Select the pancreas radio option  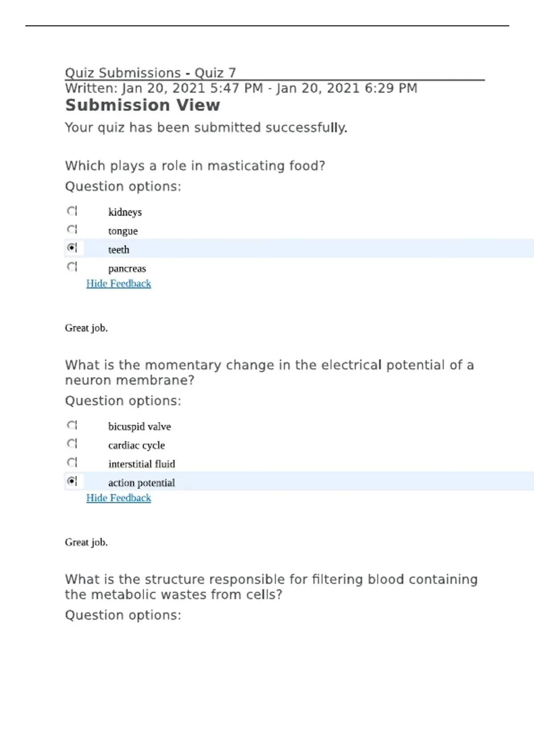click(x=72, y=267)
